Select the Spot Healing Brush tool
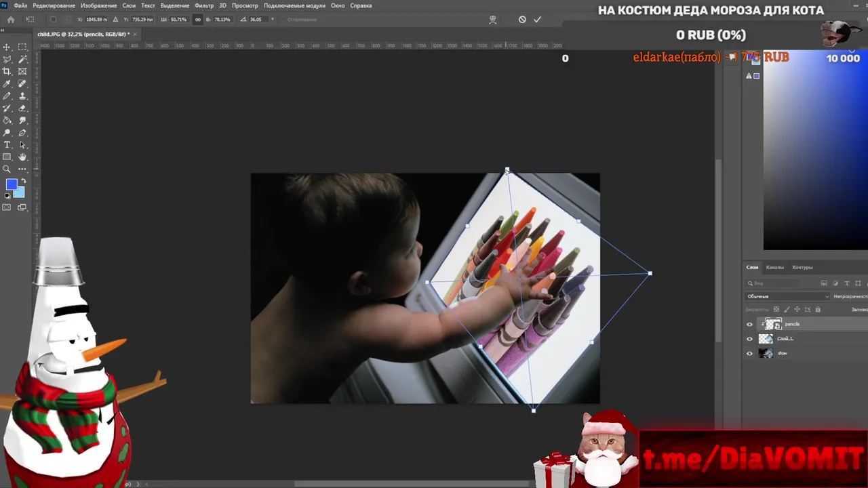 (x=22, y=83)
